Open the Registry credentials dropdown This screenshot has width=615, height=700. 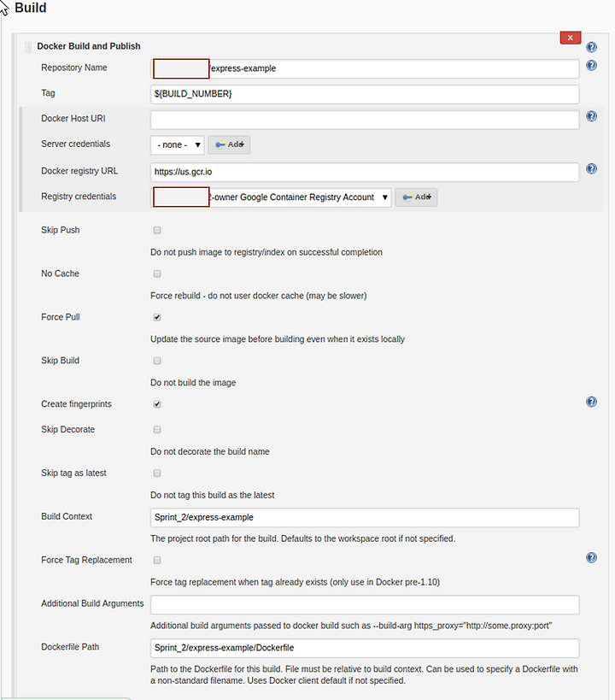point(271,197)
